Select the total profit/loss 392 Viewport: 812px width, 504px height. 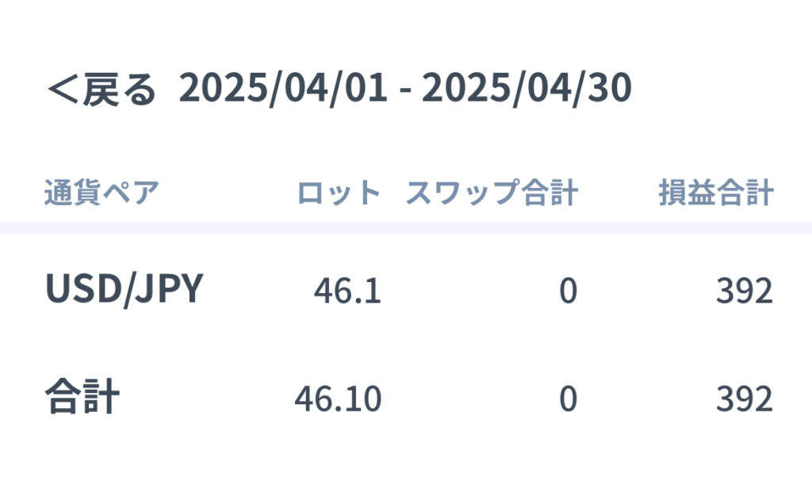point(745,399)
